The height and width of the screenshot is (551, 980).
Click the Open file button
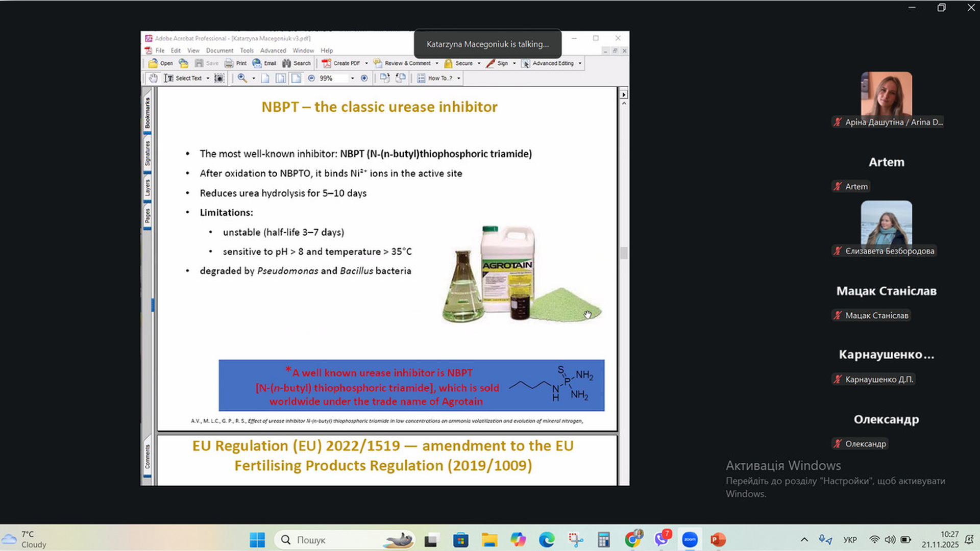click(160, 63)
